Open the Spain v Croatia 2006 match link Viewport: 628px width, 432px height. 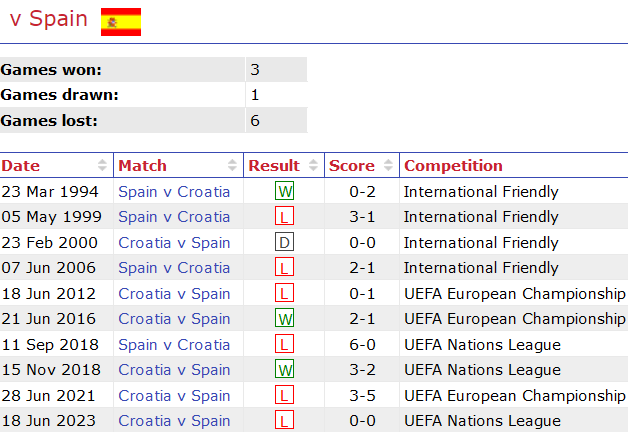(174, 268)
